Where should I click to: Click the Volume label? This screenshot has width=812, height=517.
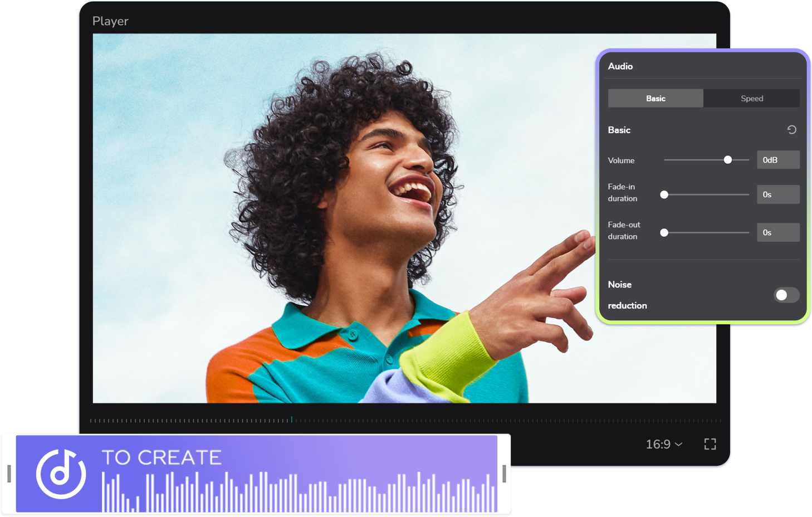(x=621, y=160)
